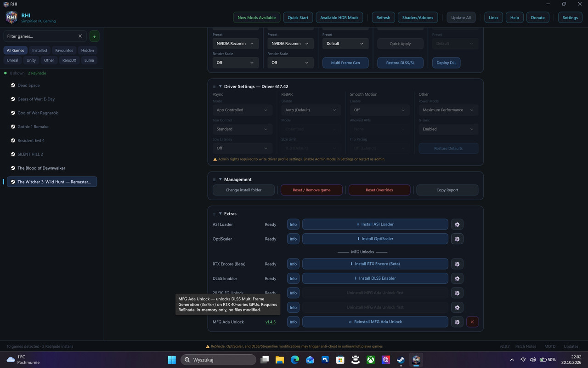The height and width of the screenshot is (368, 588).
Task: Show Favourites games tab
Action: 64,51
